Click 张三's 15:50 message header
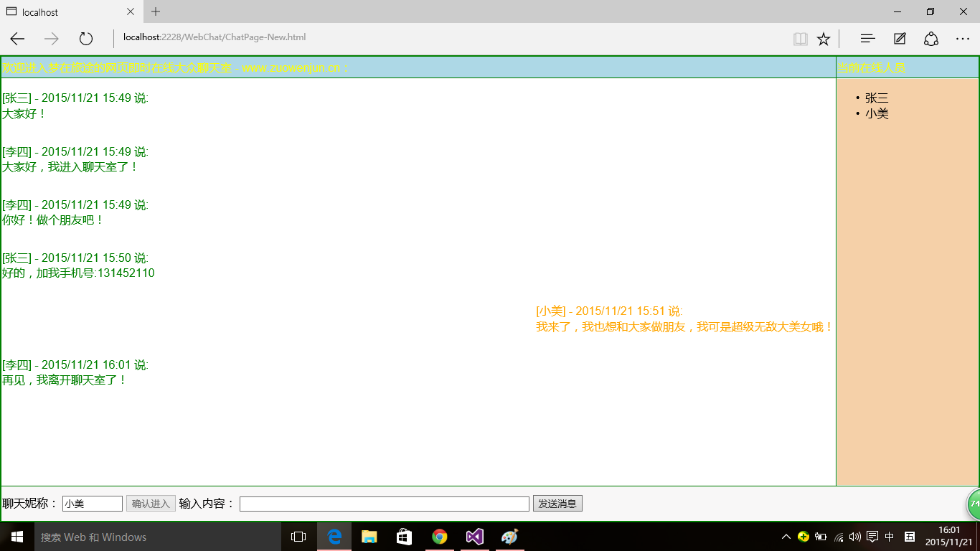This screenshot has width=980, height=551. [x=75, y=258]
